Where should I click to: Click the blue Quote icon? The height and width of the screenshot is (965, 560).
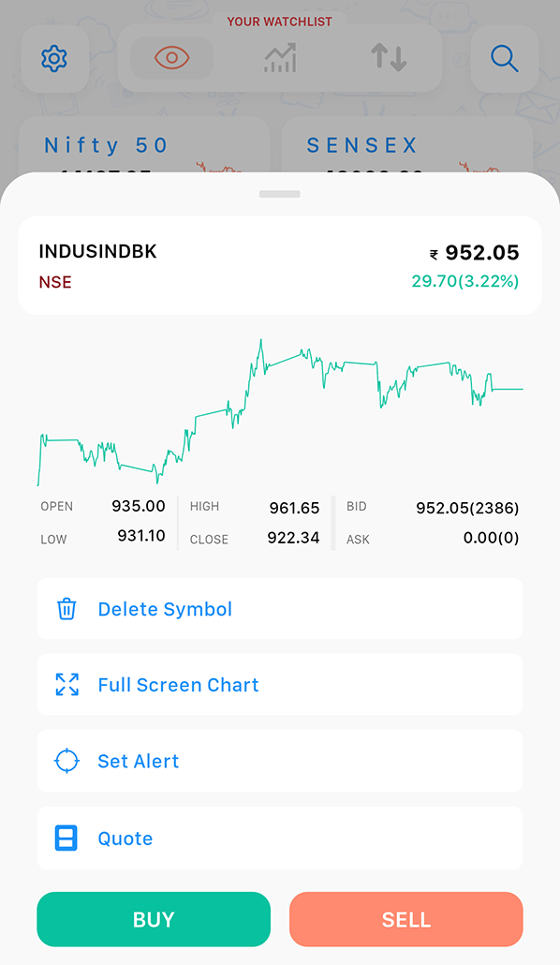(66, 839)
